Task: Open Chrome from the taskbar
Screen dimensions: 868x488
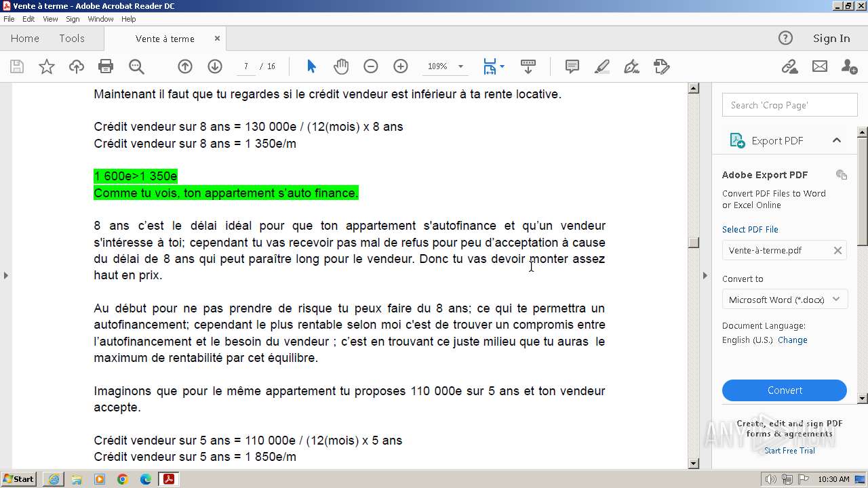Action: coord(122,479)
